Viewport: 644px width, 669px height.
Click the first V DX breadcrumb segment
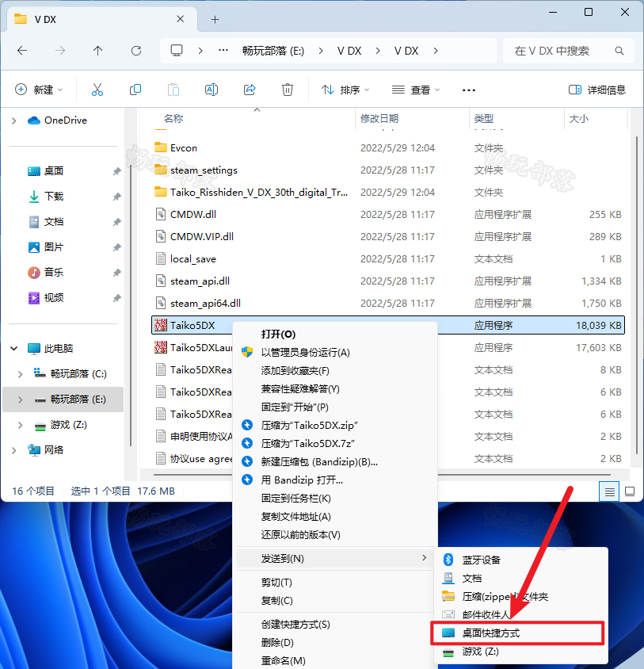(349, 51)
